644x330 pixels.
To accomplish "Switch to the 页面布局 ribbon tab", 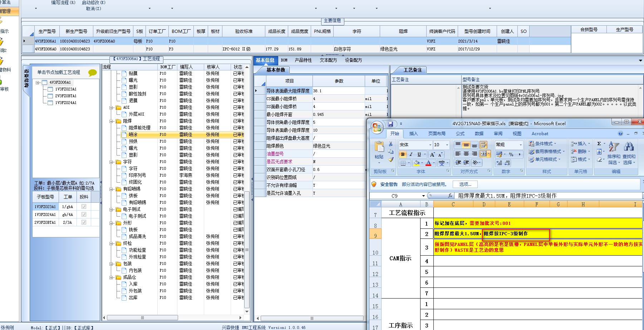I will coord(437,134).
